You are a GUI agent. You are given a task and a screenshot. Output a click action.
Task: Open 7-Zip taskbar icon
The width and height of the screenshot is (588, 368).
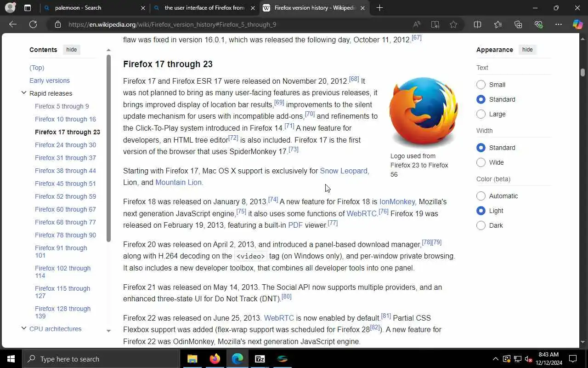(x=260, y=359)
